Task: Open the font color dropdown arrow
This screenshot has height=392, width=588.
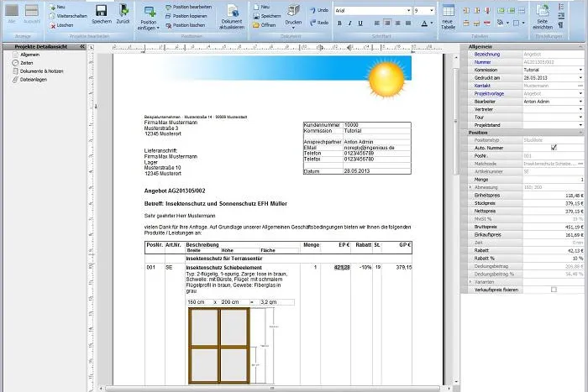Action: pyautogui.click(x=432, y=24)
